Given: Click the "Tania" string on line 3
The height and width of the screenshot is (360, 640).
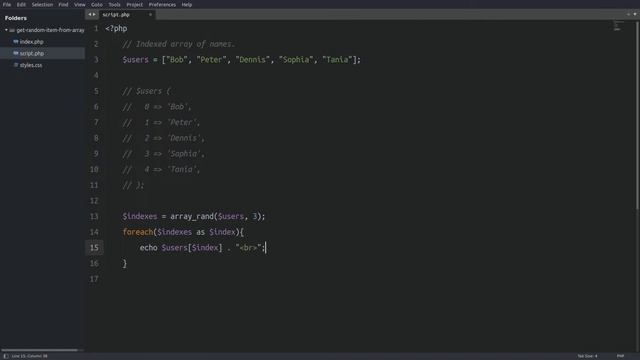Looking at the screenshot, I should (338, 60).
